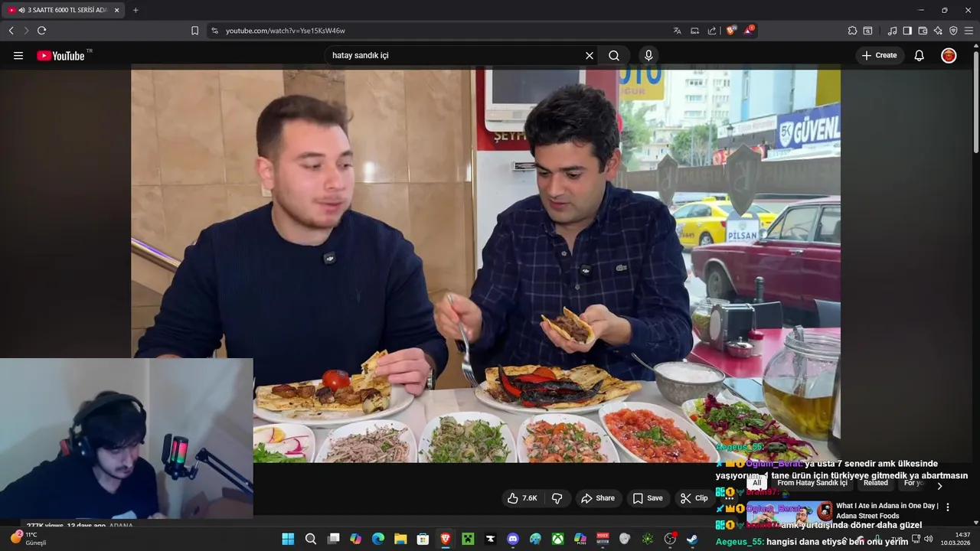Go back in the browser
This screenshot has width=980, height=551.
[11, 31]
